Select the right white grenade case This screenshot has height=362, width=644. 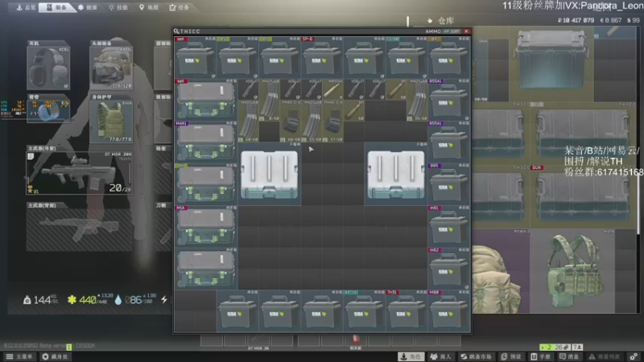point(396,174)
